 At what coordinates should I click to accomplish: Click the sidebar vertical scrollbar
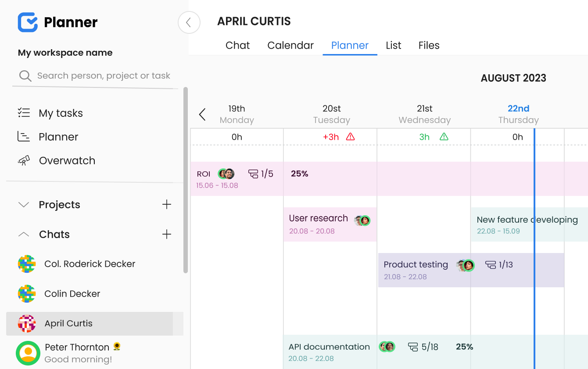click(x=186, y=180)
